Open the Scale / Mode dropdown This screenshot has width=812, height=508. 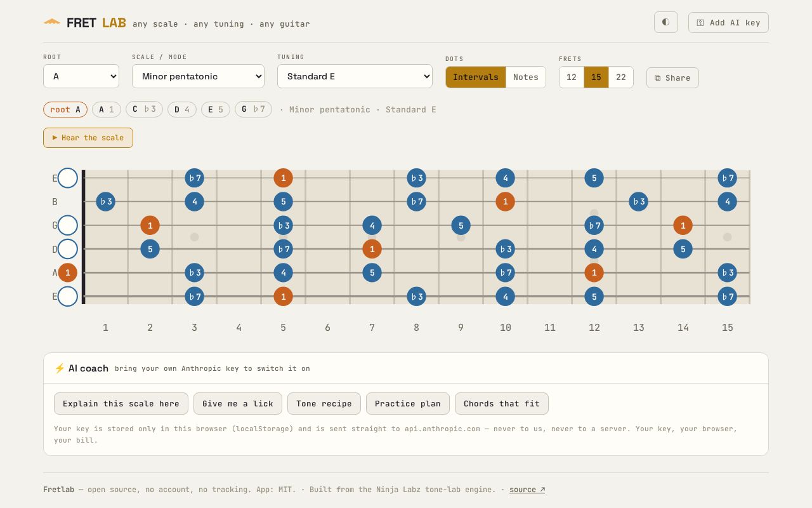198,76
